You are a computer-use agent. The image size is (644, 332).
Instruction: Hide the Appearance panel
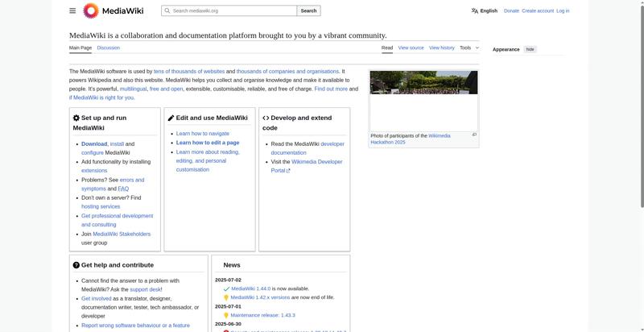(530, 49)
